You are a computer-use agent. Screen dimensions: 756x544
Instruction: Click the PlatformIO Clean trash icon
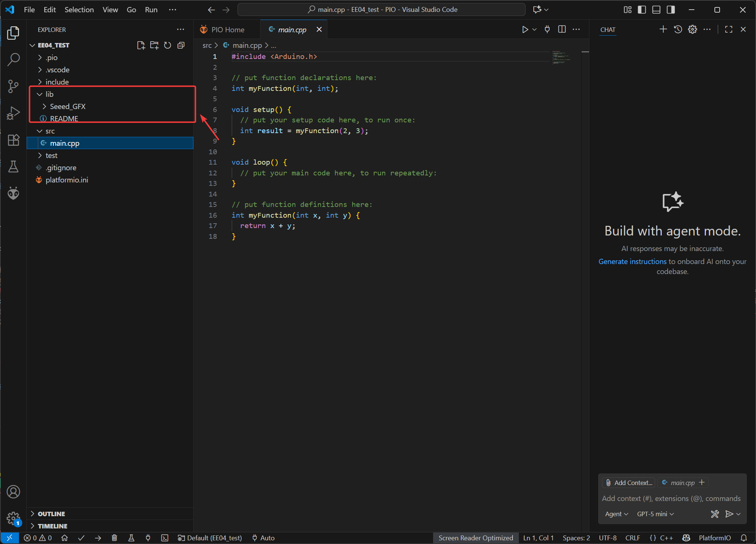point(114,538)
